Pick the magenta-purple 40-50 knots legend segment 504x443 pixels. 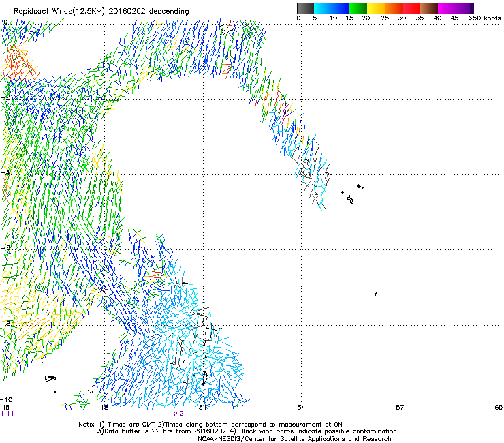(456, 8)
